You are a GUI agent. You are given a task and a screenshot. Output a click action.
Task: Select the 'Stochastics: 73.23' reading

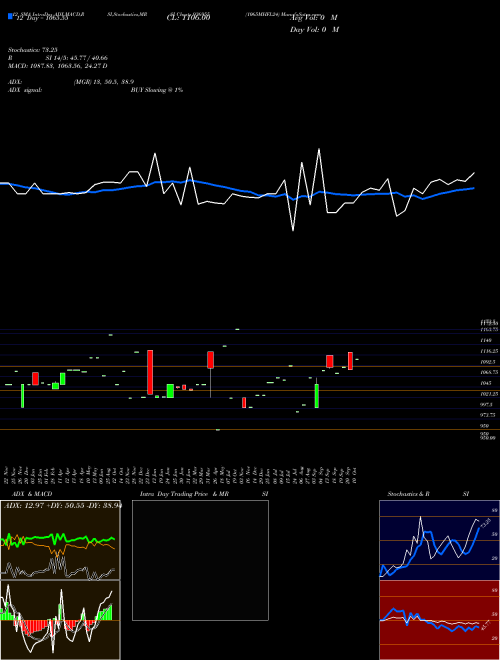coord(33,50)
